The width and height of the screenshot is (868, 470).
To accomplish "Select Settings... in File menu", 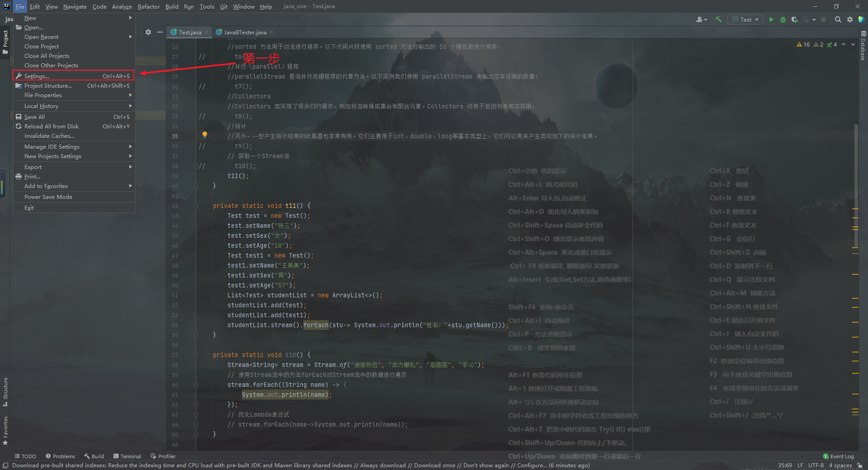I will click(x=74, y=76).
